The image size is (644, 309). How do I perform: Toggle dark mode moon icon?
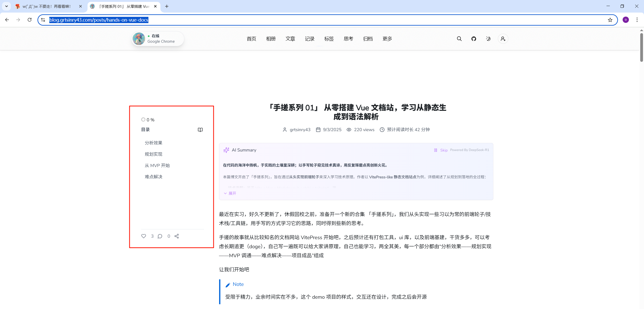click(488, 39)
